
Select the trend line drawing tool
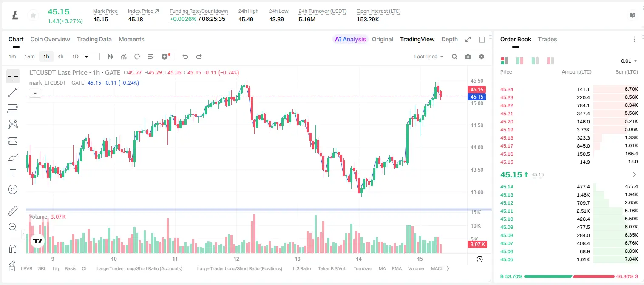tap(13, 92)
